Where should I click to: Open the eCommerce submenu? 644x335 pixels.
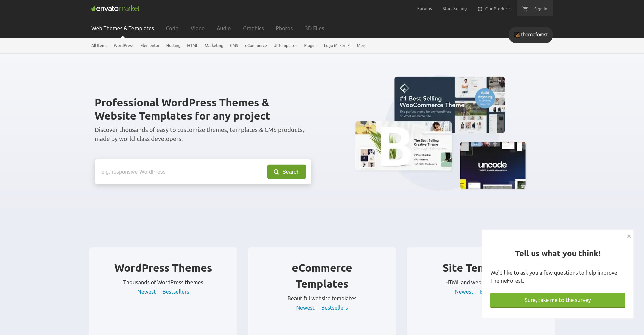(256, 46)
